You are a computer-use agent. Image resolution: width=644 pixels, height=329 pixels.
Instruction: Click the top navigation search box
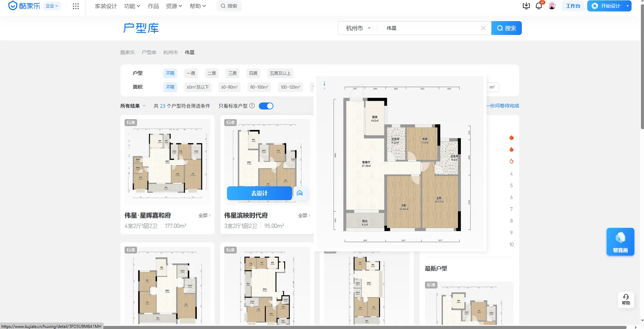pos(229,6)
